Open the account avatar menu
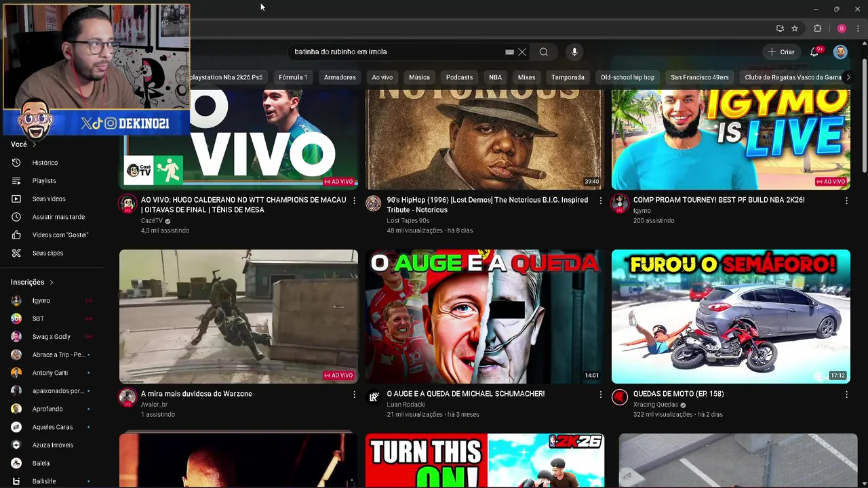868x488 pixels. pos(840,52)
